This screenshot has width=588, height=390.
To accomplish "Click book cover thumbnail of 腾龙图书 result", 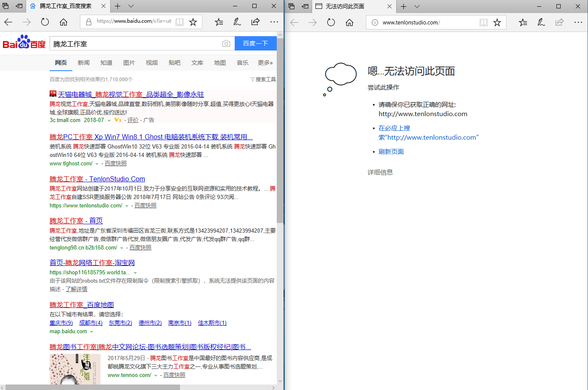I will pyautogui.click(x=75, y=369).
